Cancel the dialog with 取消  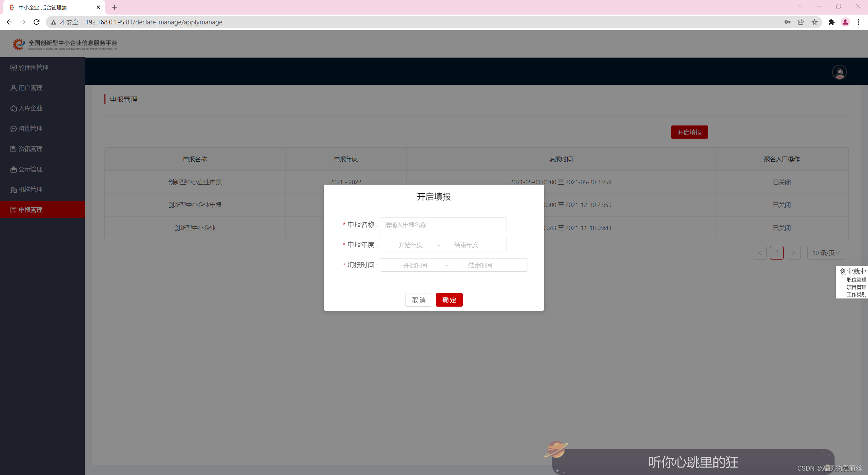click(418, 300)
